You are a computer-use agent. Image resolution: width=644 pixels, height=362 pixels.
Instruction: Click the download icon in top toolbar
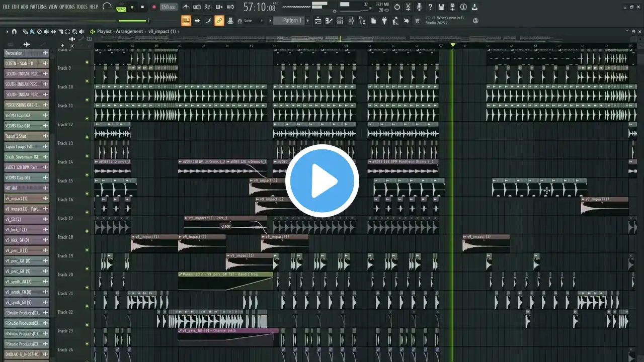474,7
